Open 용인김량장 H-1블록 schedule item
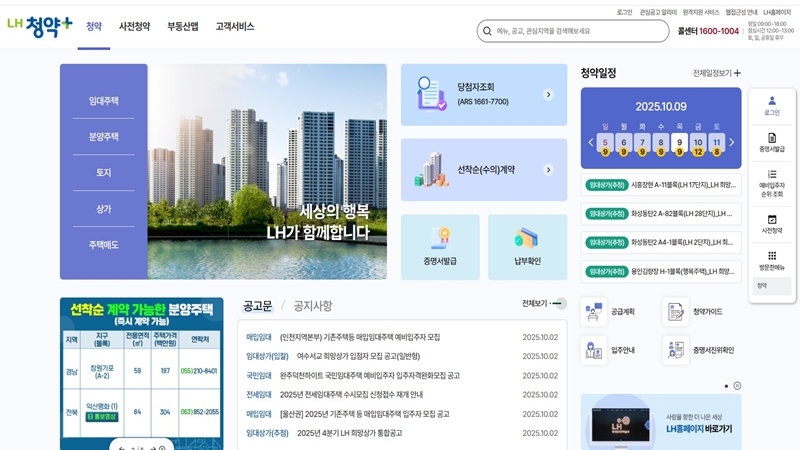 pyautogui.click(x=661, y=271)
